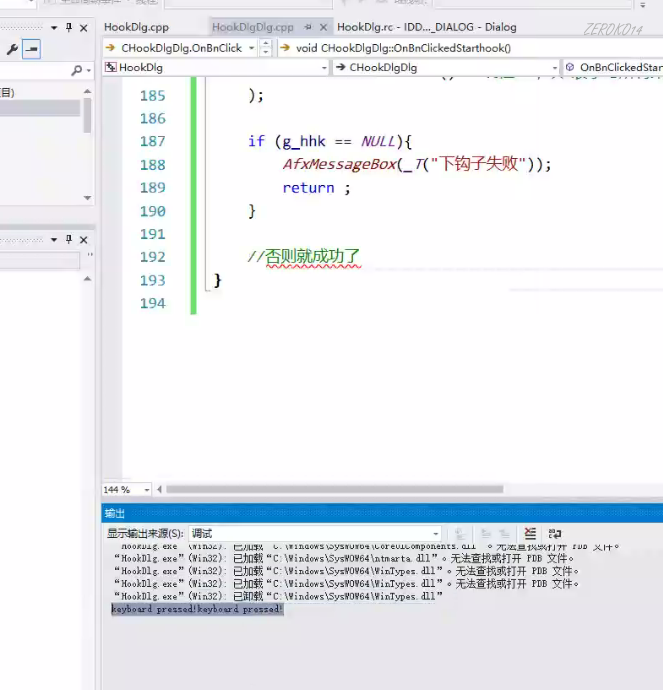Screen dimensions: 663x690
Task: Expand the CHookDlgDlg class dropdown
Action: (554, 68)
